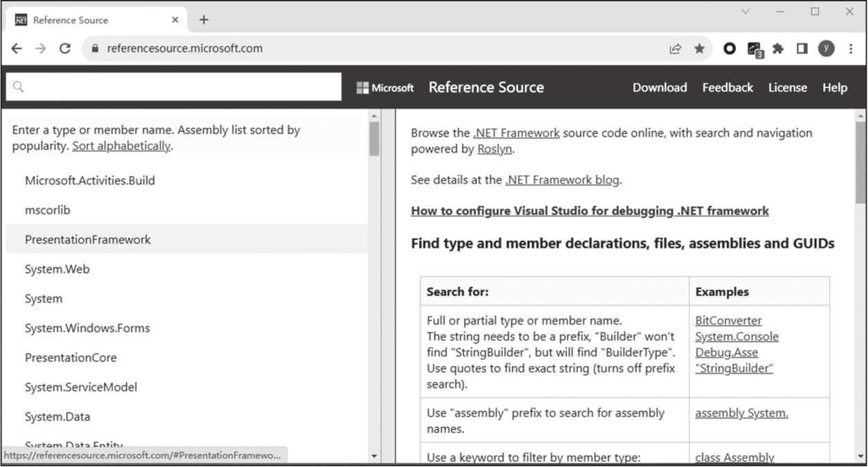Open the System.ServiceModel assembly
Screen dimensions: 868x467
point(81,387)
